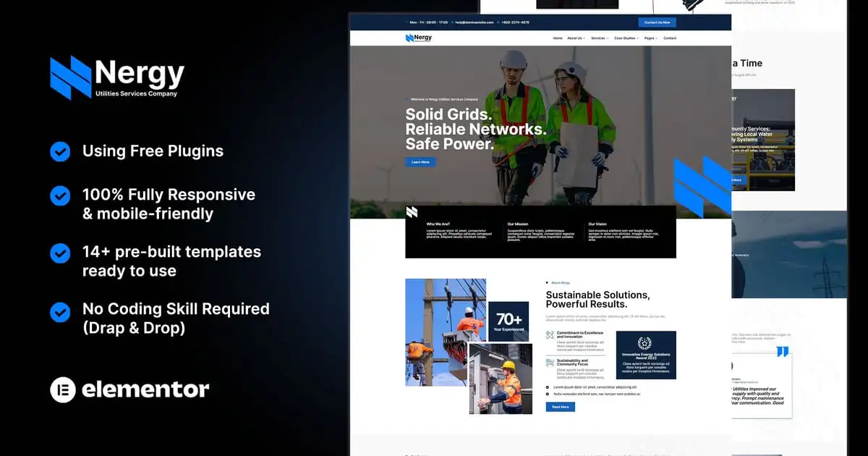868x456 pixels.
Task: Click the bullet check before Nulla venenatis line
Action: (548, 394)
